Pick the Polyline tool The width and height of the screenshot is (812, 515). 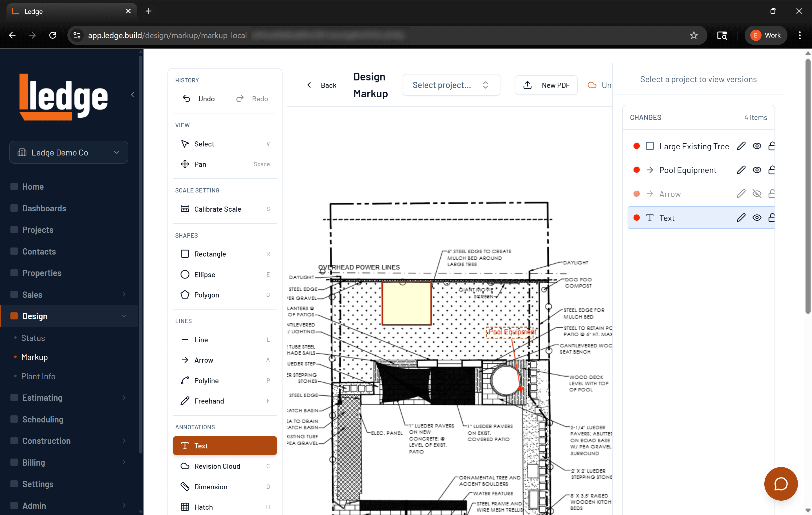[x=225, y=380]
